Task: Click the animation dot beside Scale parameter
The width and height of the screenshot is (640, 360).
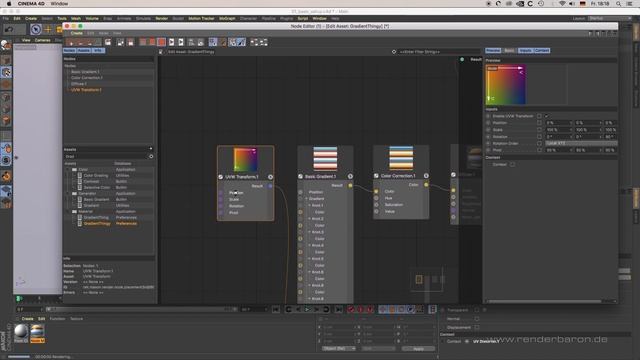Action: 488,130
